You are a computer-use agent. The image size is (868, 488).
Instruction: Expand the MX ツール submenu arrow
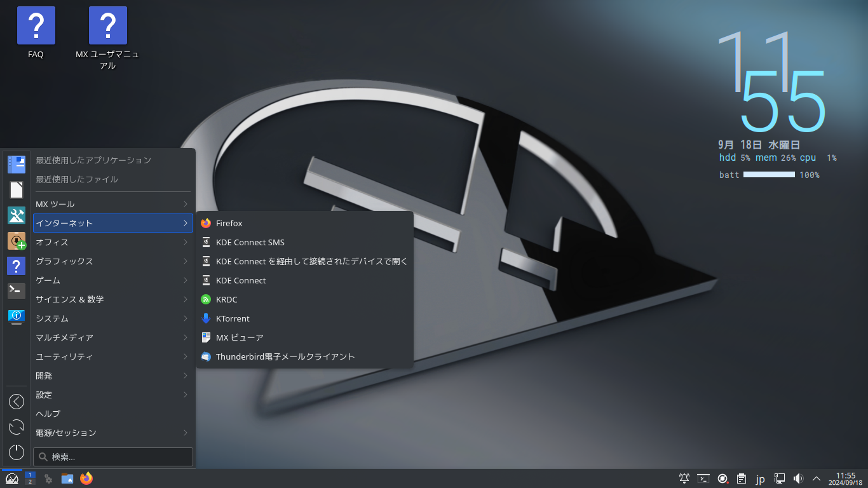tap(185, 204)
